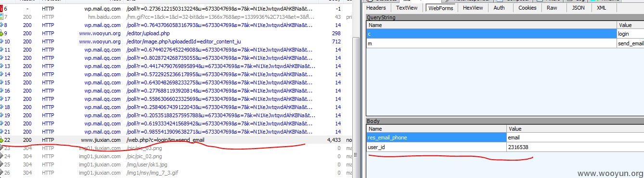Switch to the Raw inspector tab

click(x=552, y=8)
